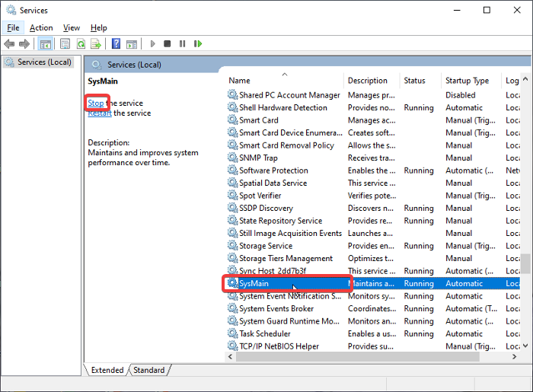Open the File menu

coord(13,27)
